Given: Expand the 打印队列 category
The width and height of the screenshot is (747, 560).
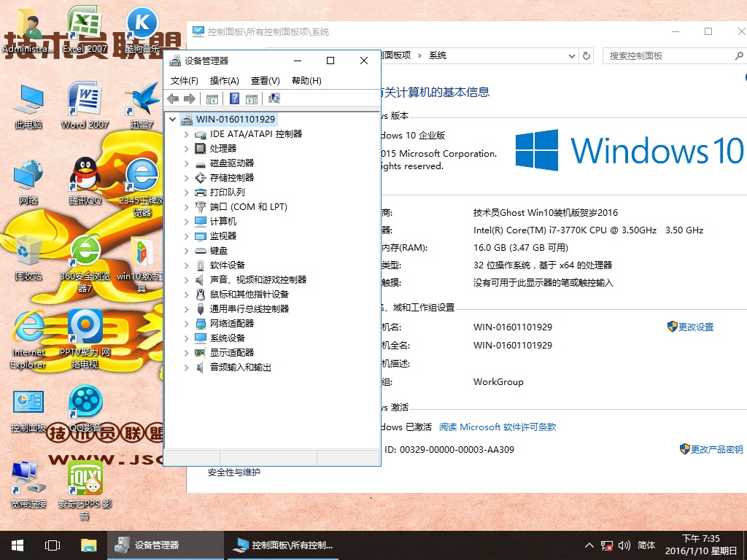Looking at the screenshot, I should (x=186, y=192).
